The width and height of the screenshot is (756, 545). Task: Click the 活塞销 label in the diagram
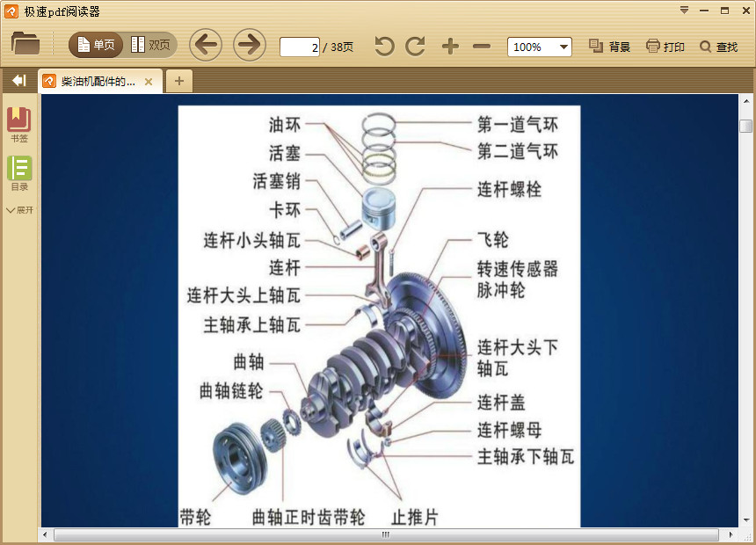point(277,182)
